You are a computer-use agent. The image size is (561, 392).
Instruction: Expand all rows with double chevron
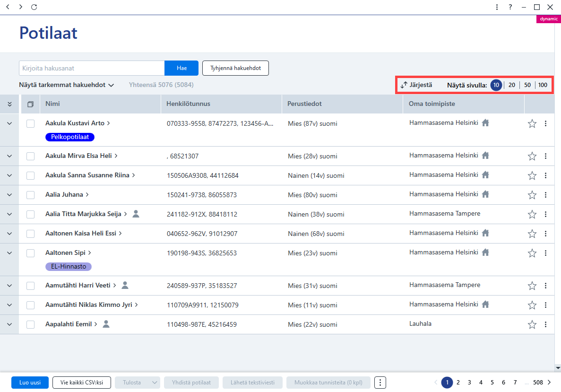(x=9, y=104)
